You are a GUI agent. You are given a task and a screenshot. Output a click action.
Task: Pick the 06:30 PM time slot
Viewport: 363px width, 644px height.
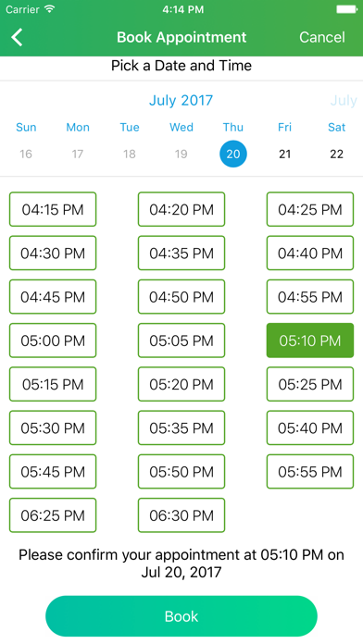[181, 515]
